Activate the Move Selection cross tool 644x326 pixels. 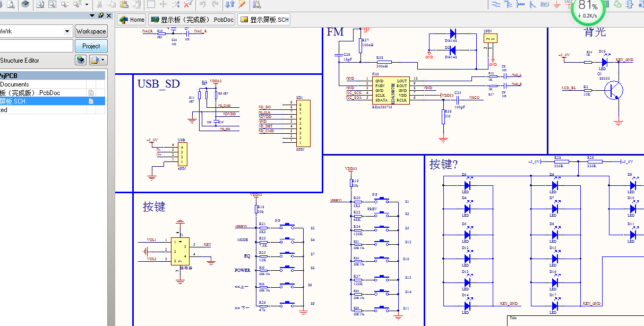click(x=164, y=4)
